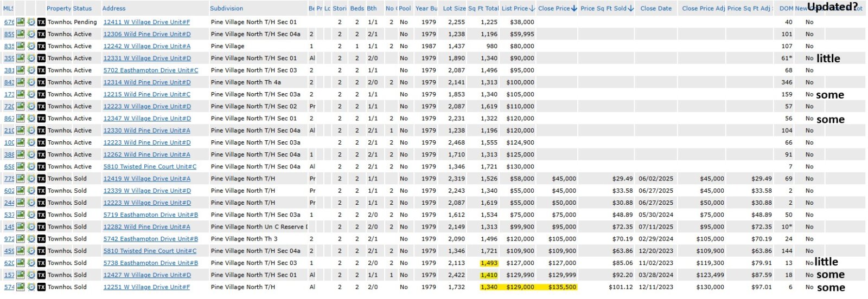Sort by Subdivision column header
The height and width of the screenshot is (299, 868).
tap(226, 9)
